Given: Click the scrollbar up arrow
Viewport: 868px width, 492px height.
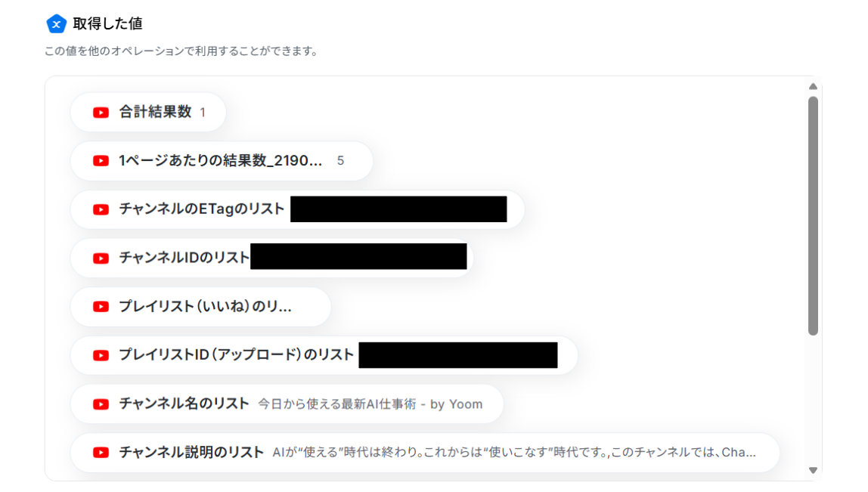Looking at the screenshot, I should 813,86.
